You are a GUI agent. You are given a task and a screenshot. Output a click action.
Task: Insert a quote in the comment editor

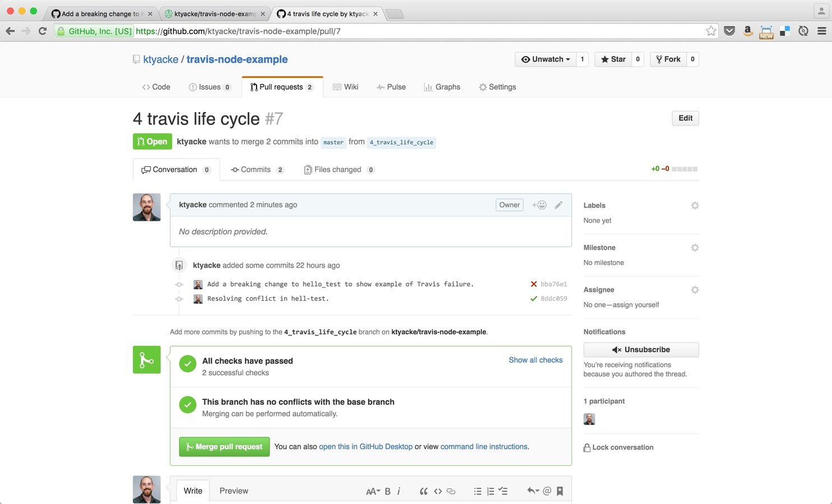click(424, 491)
